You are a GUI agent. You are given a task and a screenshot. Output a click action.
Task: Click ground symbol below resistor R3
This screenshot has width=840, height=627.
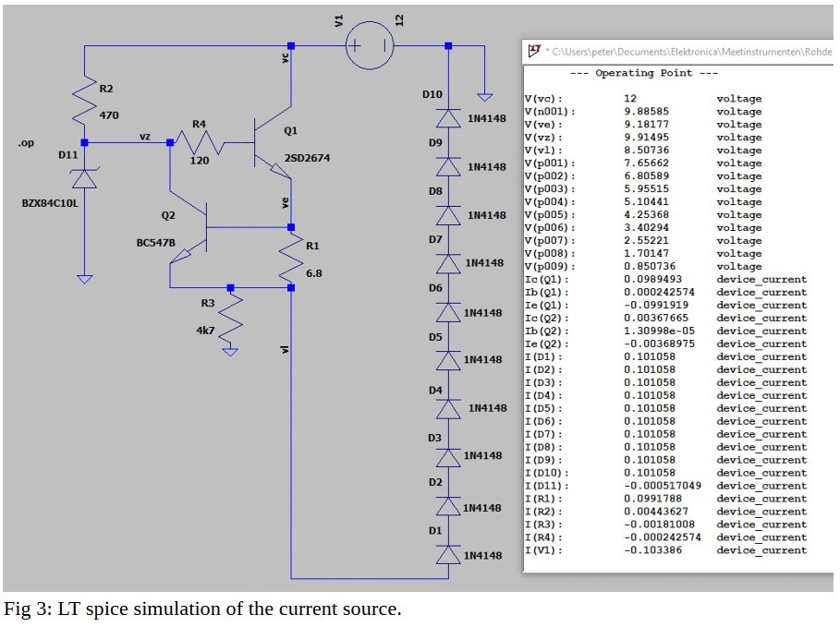230,350
